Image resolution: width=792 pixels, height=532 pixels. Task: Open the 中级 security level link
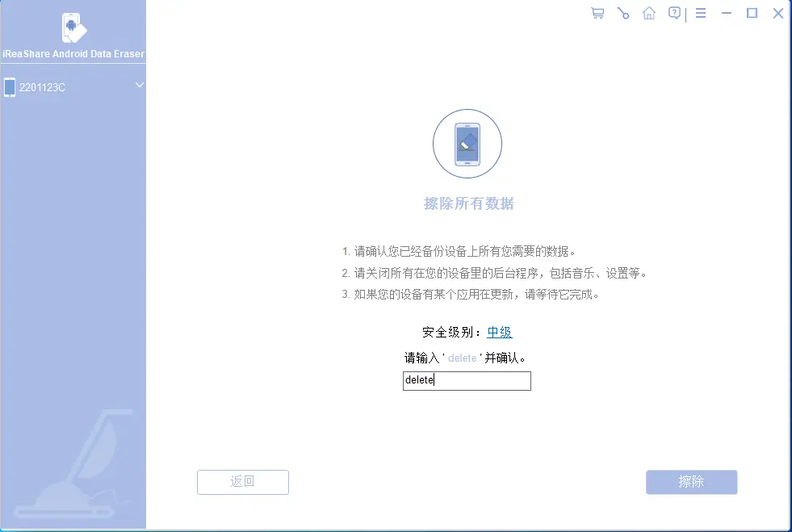tap(499, 332)
